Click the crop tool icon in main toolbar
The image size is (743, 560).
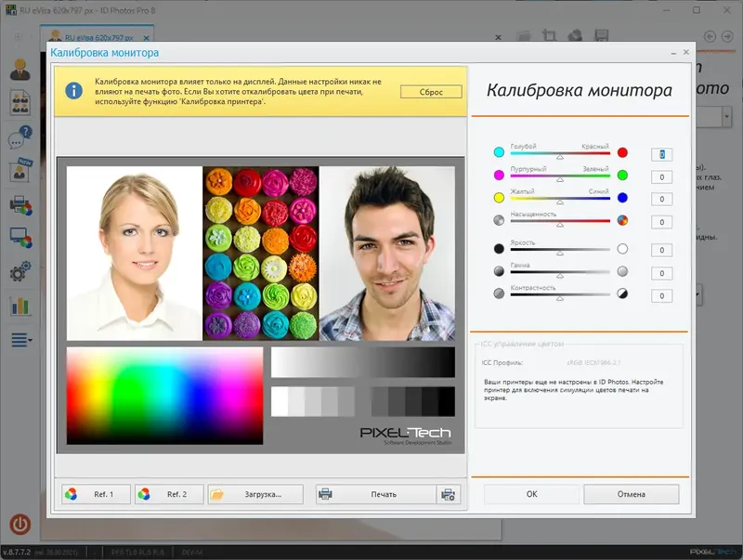pyautogui.click(x=549, y=35)
